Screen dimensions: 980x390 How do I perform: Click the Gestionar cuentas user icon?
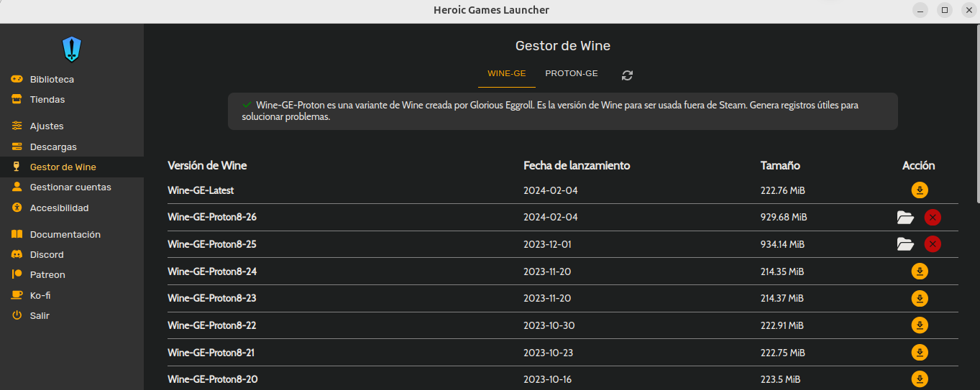pyautogui.click(x=17, y=187)
